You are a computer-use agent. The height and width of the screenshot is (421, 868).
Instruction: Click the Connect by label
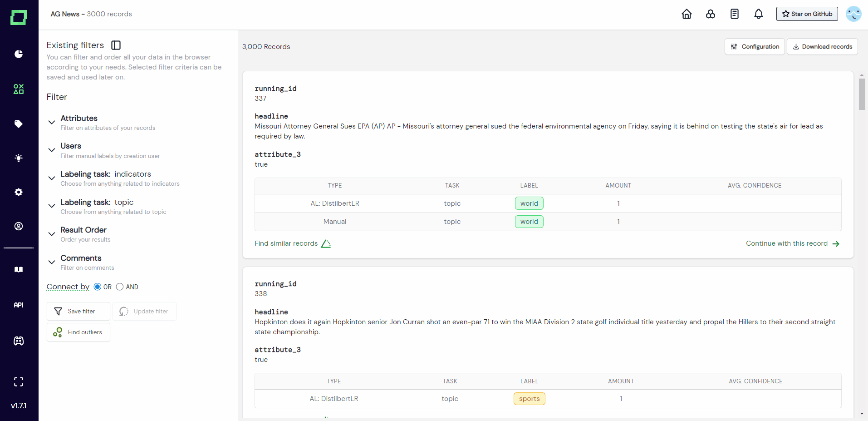click(x=68, y=287)
